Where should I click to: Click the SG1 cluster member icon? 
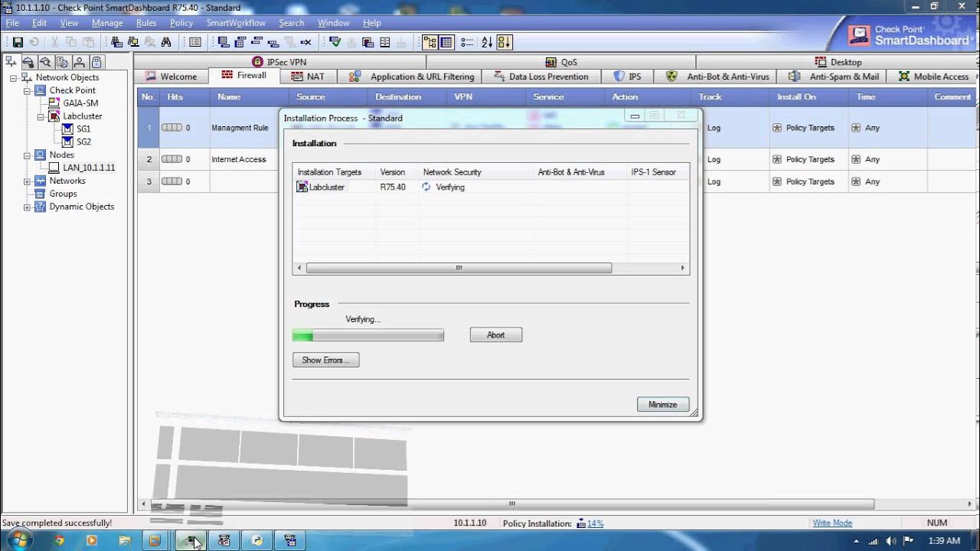coord(67,129)
